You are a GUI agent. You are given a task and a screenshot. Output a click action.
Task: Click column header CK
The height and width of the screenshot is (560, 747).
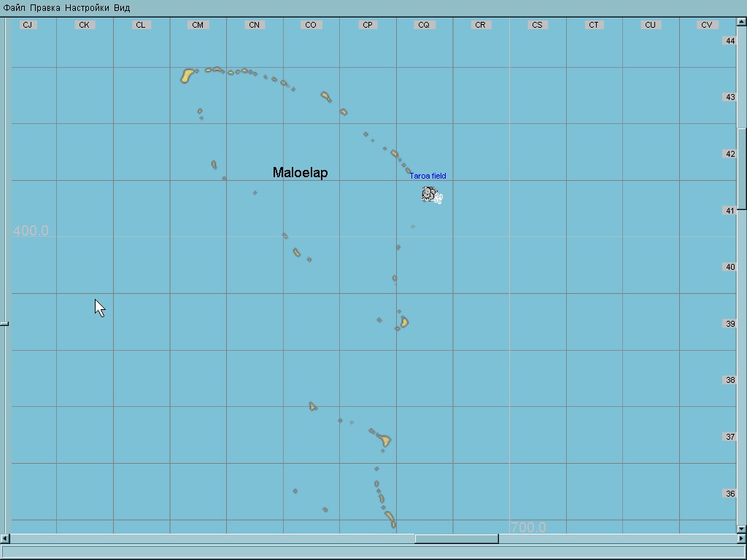pyautogui.click(x=85, y=25)
